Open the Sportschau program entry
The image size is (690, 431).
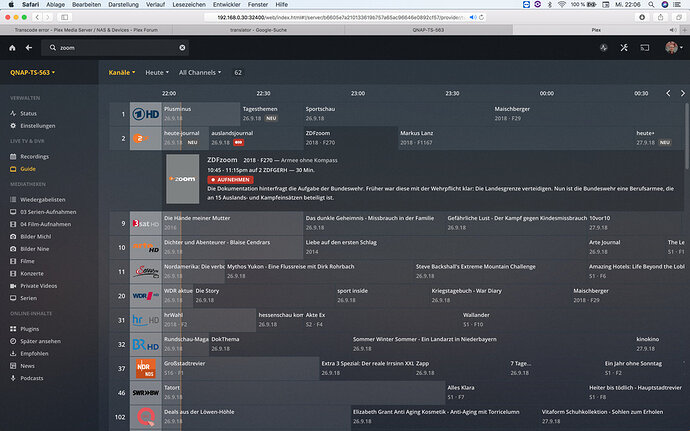coord(398,114)
